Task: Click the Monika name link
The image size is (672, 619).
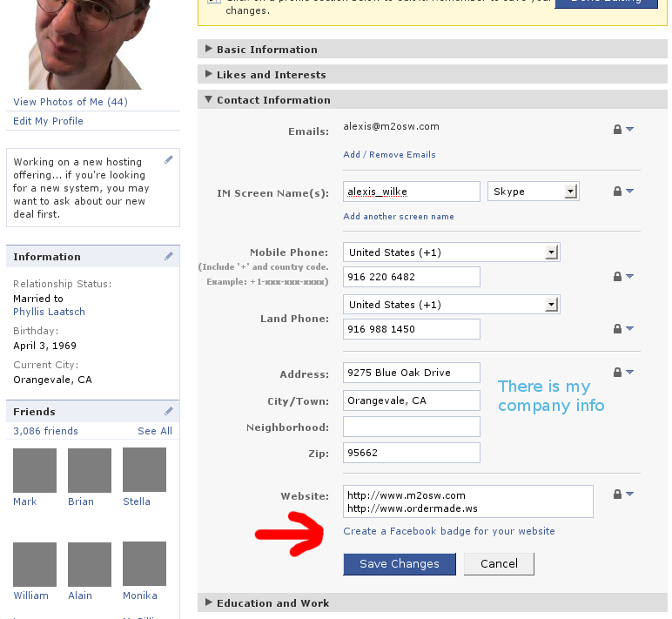Action: pyautogui.click(x=140, y=595)
